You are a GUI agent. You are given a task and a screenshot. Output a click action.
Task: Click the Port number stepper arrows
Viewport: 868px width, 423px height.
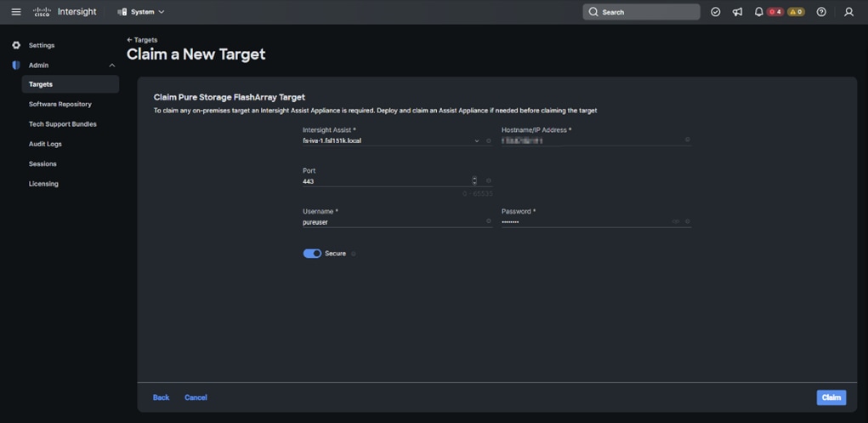pos(474,180)
